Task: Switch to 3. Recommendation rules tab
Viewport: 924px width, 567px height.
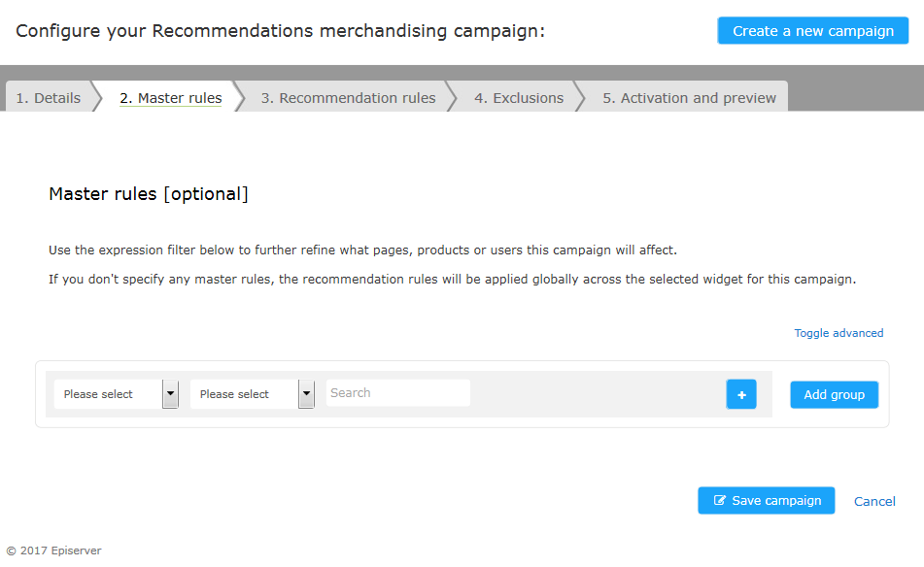Action: tap(348, 98)
